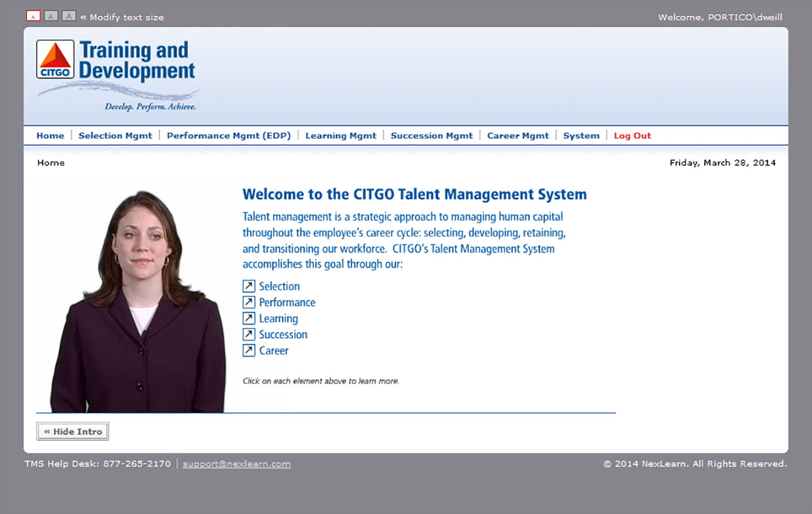
Task: Open the Performance Mgmt (EDP) menu
Action: 229,135
